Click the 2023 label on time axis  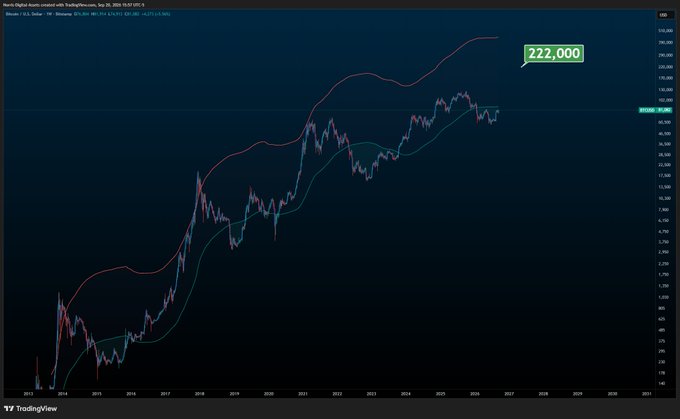pos(371,394)
